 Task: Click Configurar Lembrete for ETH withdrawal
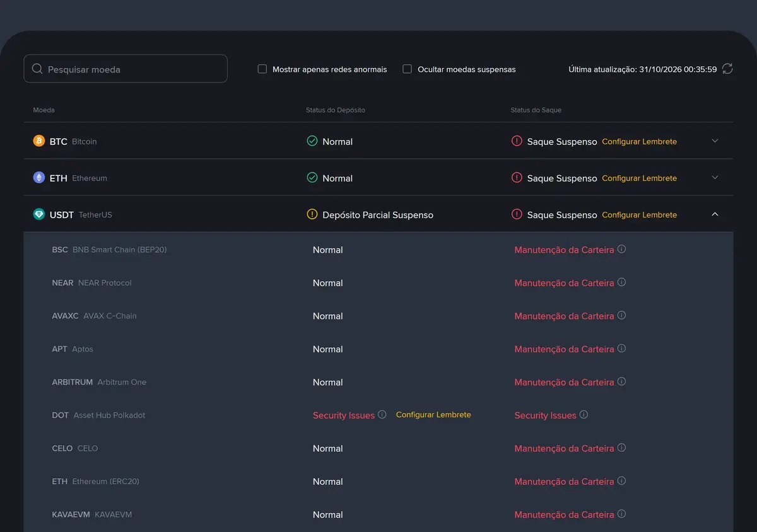coord(639,178)
